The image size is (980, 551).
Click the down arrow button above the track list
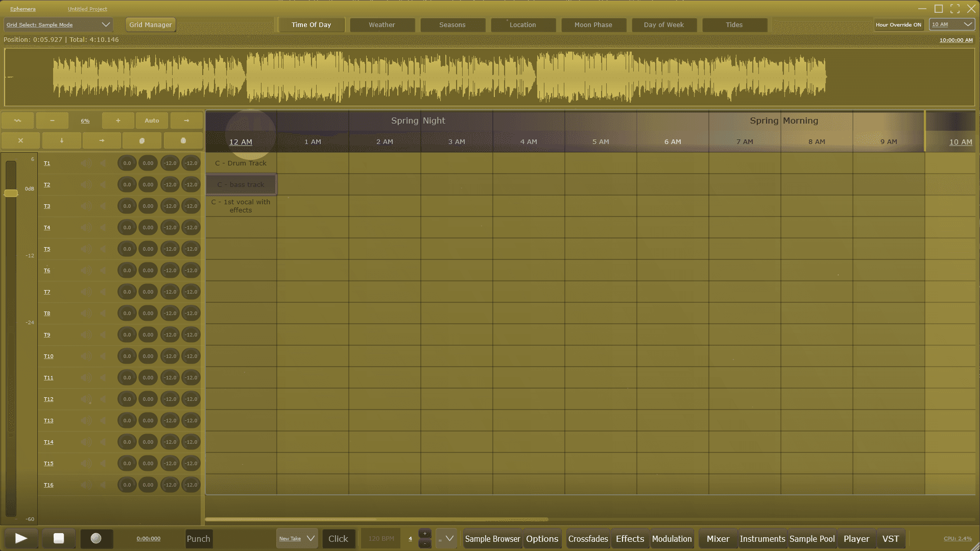coord(61,140)
